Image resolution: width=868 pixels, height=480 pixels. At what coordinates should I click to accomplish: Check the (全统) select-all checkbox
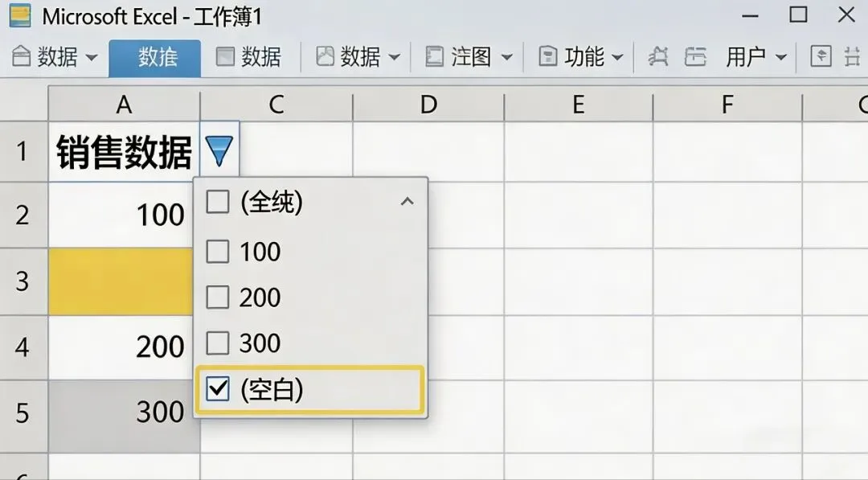(x=218, y=202)
